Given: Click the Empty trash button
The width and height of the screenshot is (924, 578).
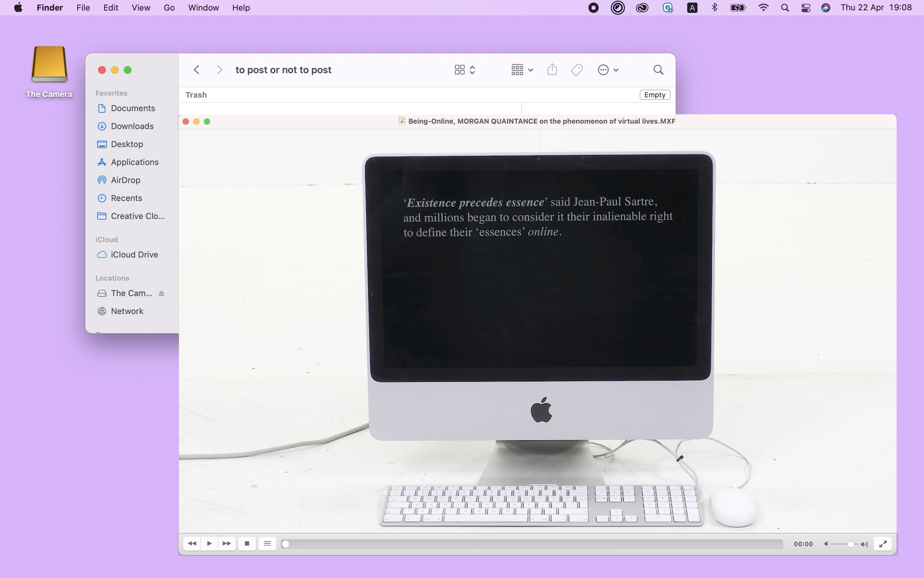Looking at the screenshot, I should point(655,95).
